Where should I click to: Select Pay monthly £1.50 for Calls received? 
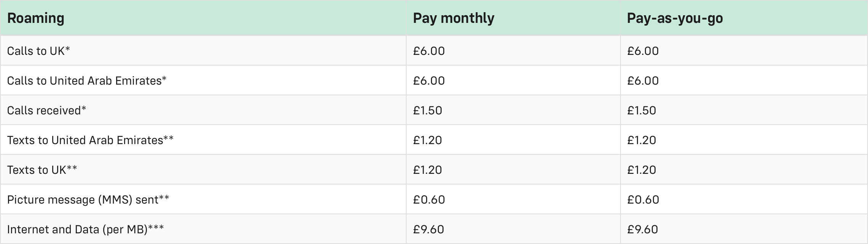428,111
